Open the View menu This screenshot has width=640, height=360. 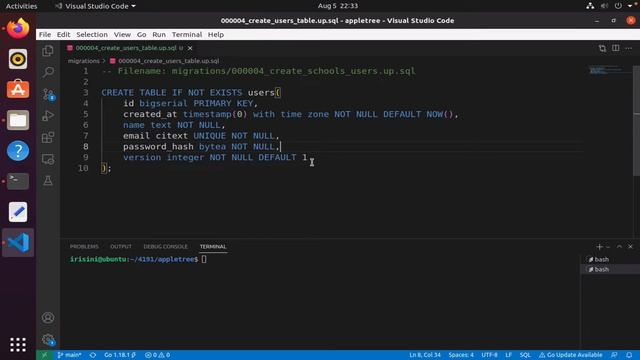pyautogui.click(x=122, y=34)
